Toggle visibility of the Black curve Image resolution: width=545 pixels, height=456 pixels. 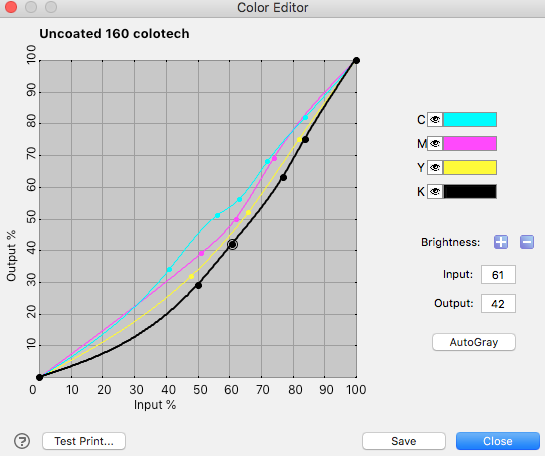435,192
